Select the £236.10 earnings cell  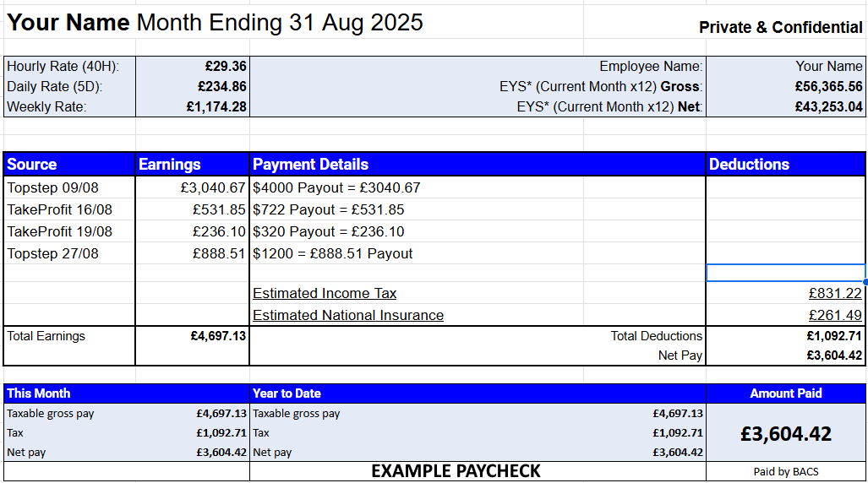[218, 231]
